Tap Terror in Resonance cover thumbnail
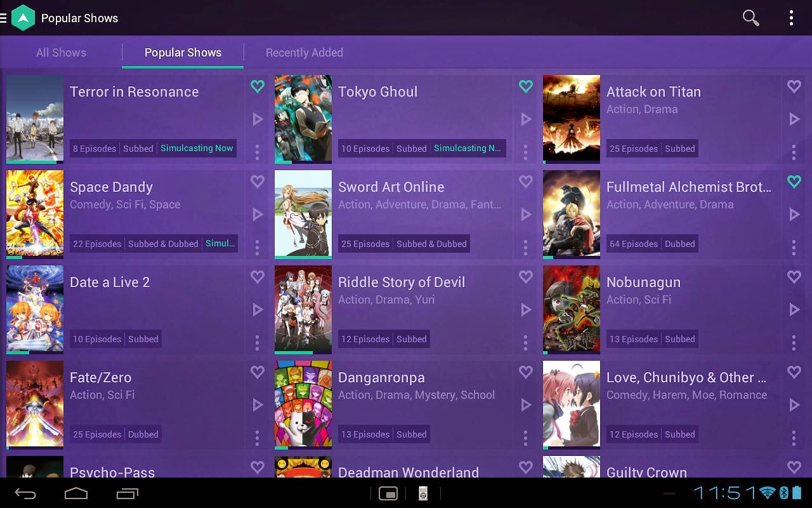Viewport: 812px width, 508px height. click(35, 119)
